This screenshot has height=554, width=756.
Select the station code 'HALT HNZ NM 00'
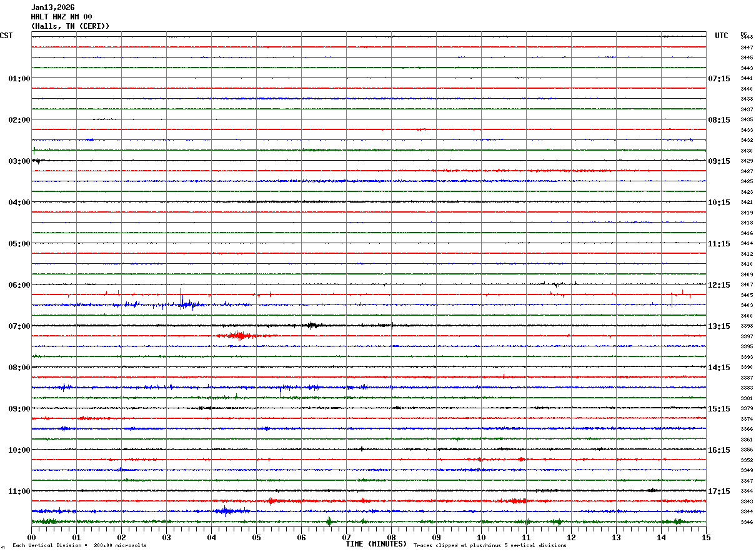[61, 17]
